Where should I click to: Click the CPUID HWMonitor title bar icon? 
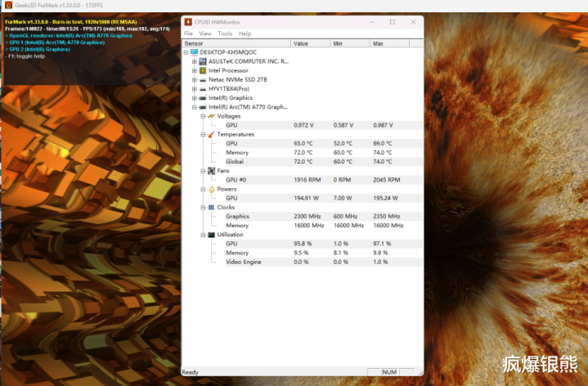(x=188, y=21)
